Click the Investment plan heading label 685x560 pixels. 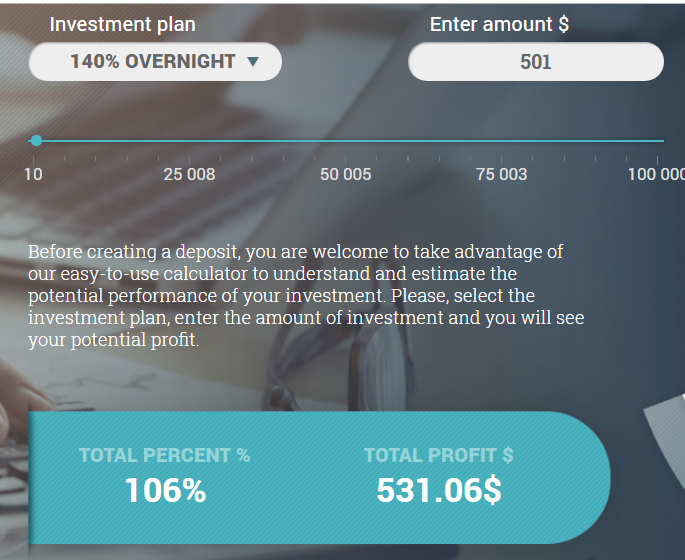tap(122, 25)
